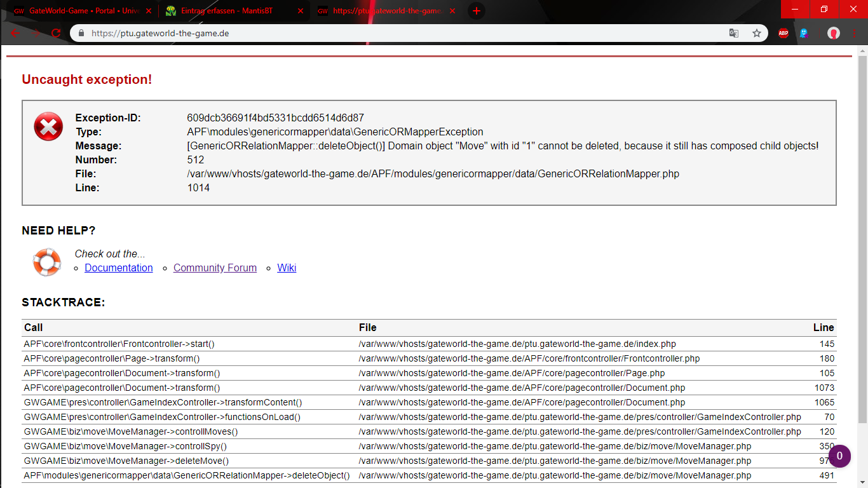Screen dimensions: 868x488
Task: Click the line number 491 cell
Action: pyautogui.click(x=827, y=475)
